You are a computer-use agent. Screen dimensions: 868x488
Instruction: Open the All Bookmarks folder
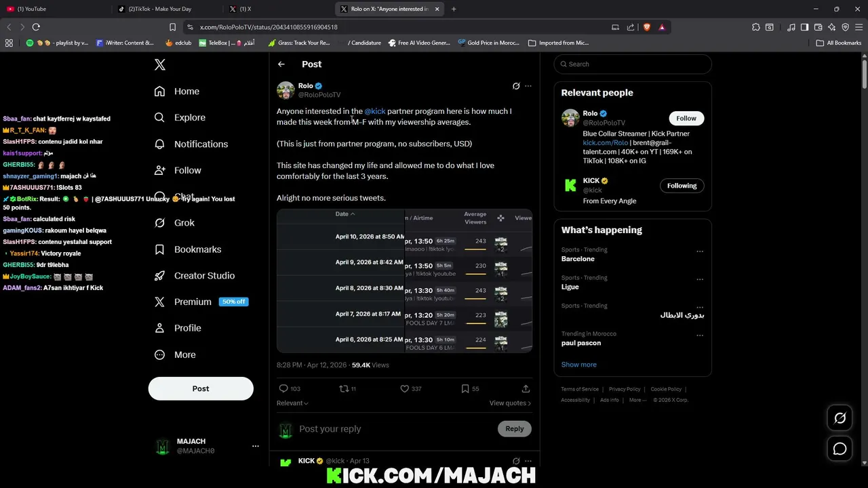point(839,43)
